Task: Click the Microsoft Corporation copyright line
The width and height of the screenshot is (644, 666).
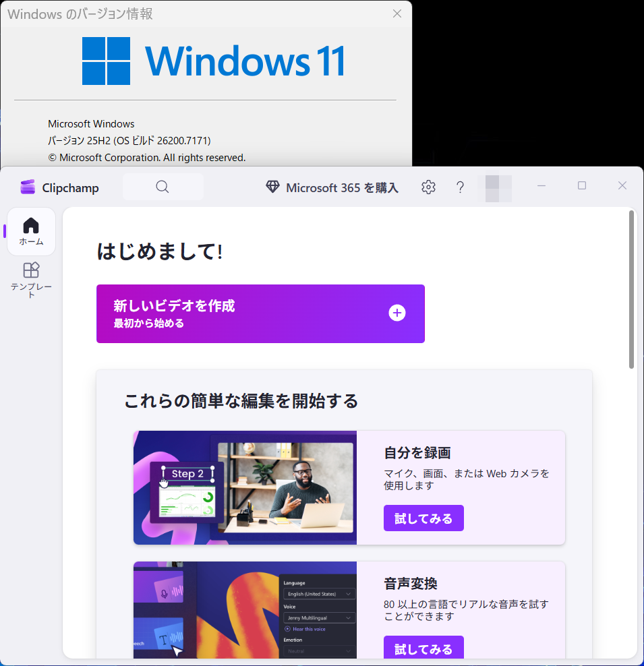Action: (146, 158)
